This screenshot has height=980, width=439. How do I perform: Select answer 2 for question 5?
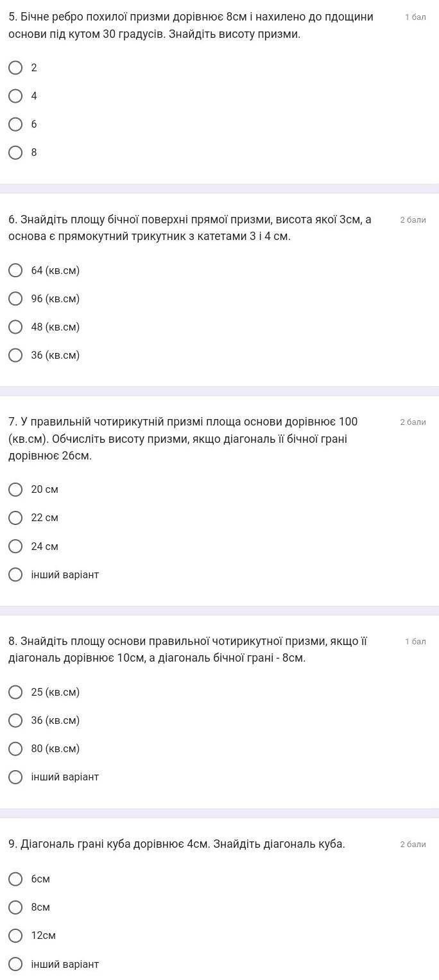(x=15, y=67)
